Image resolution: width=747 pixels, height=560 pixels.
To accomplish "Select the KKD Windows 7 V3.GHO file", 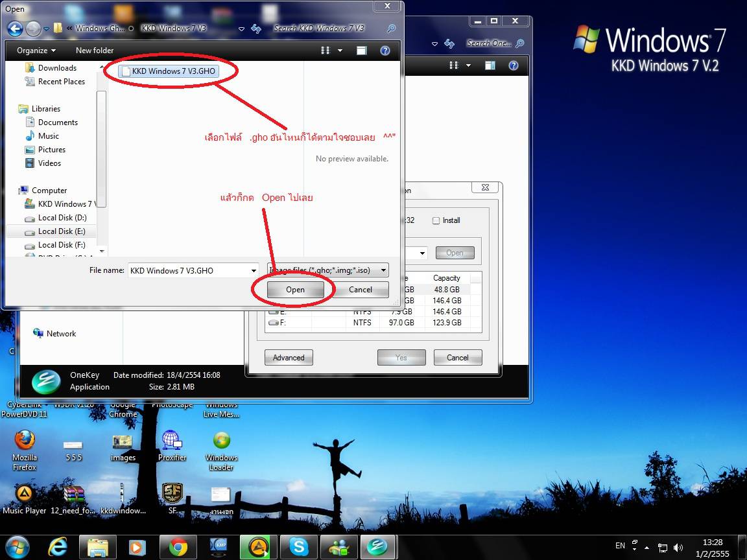I will point(169,71).
